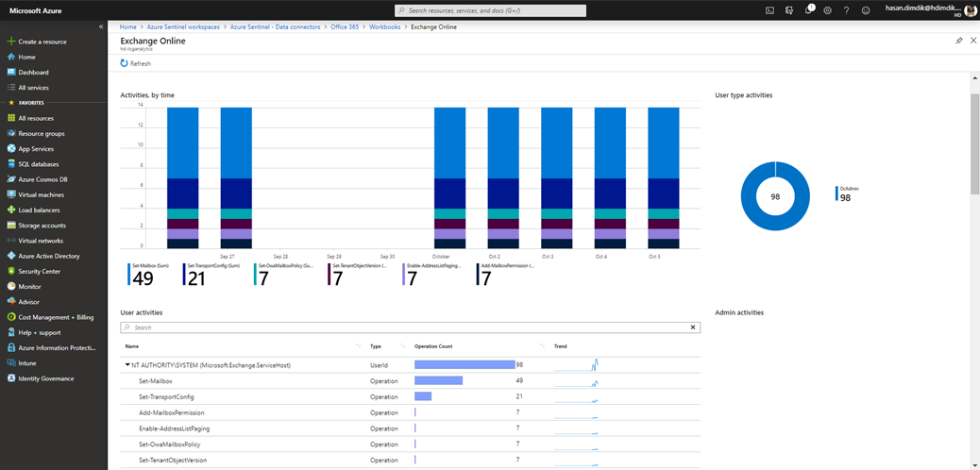This screenshot has width=980, height=470.
Task: Sort by Operation Count column arrows
Action: pos(542,345)
